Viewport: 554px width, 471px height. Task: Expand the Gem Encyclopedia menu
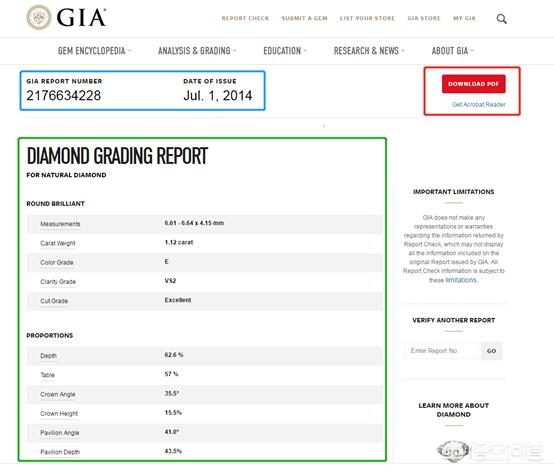pyautogui.click(x=94, y=51)
